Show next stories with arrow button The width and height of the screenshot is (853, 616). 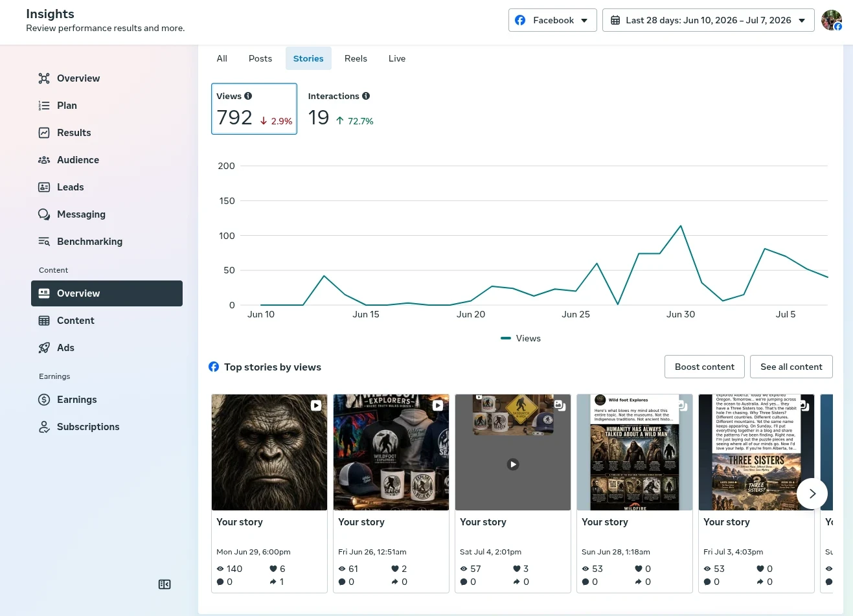click(x=812, y=494)
